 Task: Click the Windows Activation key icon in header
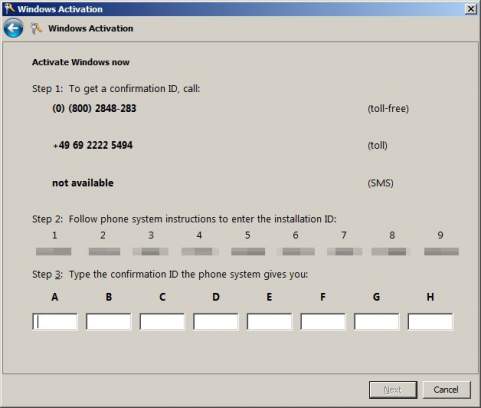(x=36, y=29)
